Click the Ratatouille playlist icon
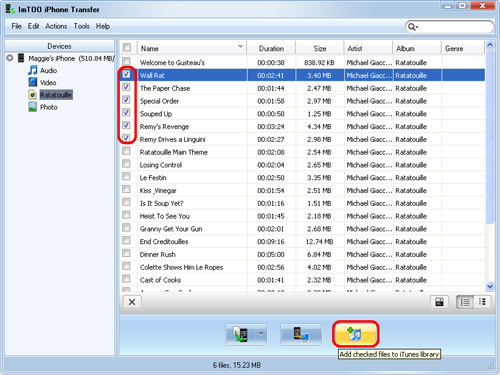 tap(33, 95)
